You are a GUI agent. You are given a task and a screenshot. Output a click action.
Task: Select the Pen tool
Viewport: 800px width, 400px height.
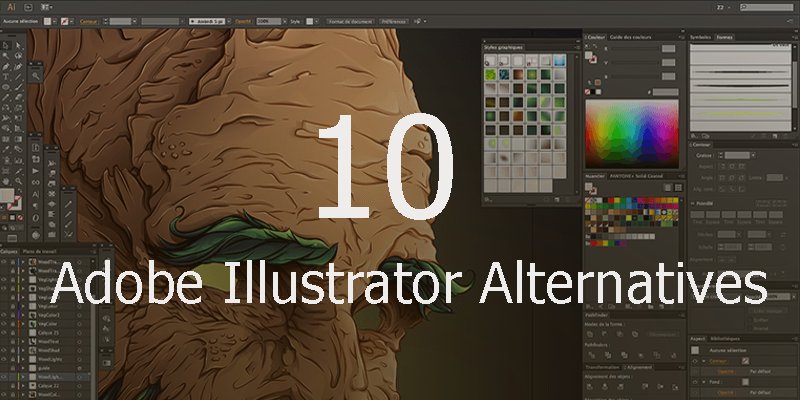coord(6,67)
